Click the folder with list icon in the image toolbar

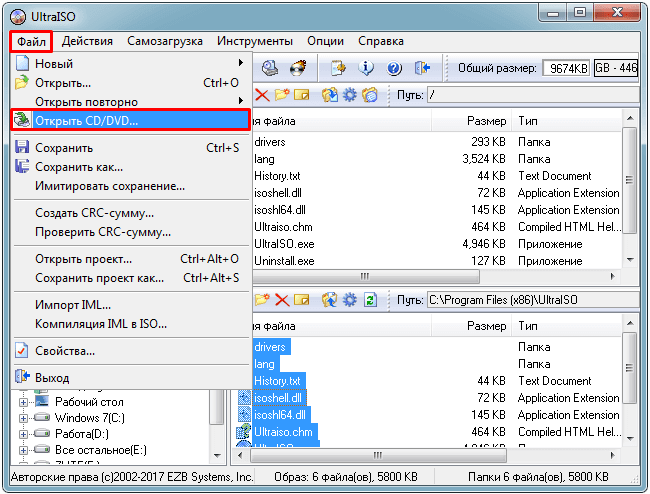[x=370, y=95]
